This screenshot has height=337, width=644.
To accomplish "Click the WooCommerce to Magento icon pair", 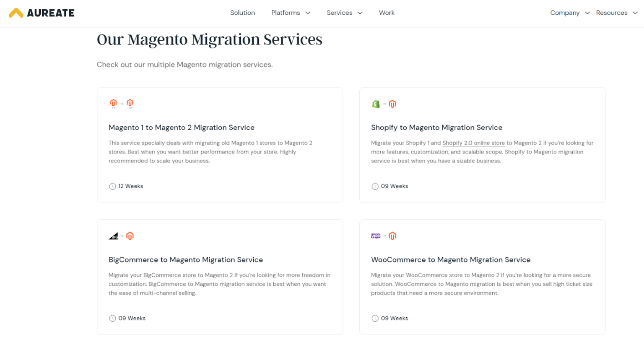I will coord(384,236).
